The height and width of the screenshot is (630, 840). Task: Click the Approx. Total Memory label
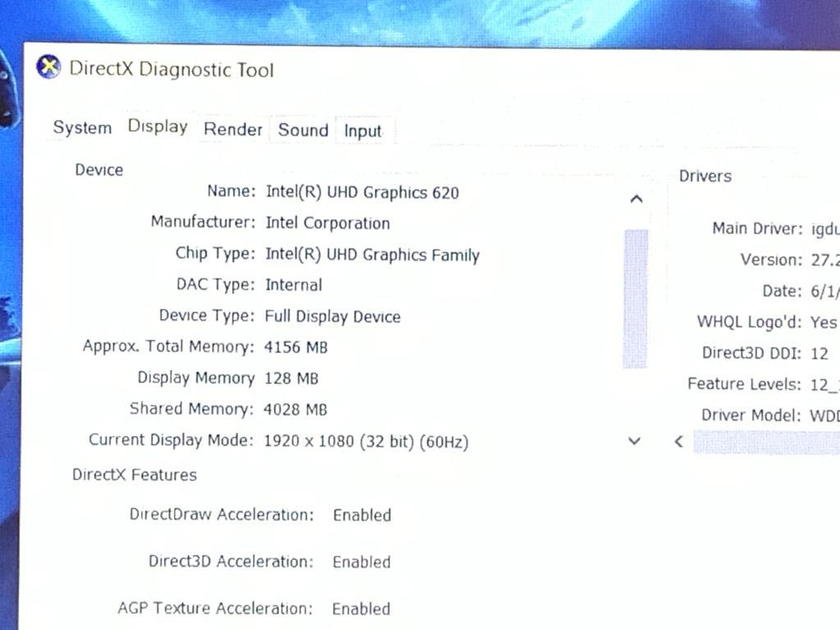click(168, 347)
